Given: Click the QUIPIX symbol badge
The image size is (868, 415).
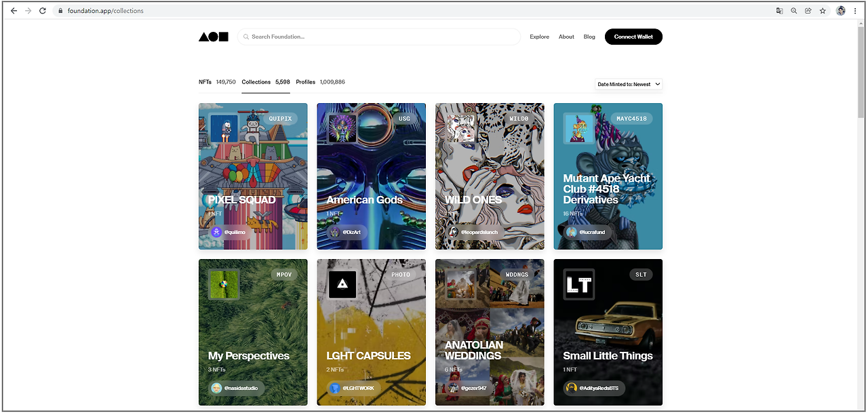Looking at the screenshot, I should coord(280,119).
